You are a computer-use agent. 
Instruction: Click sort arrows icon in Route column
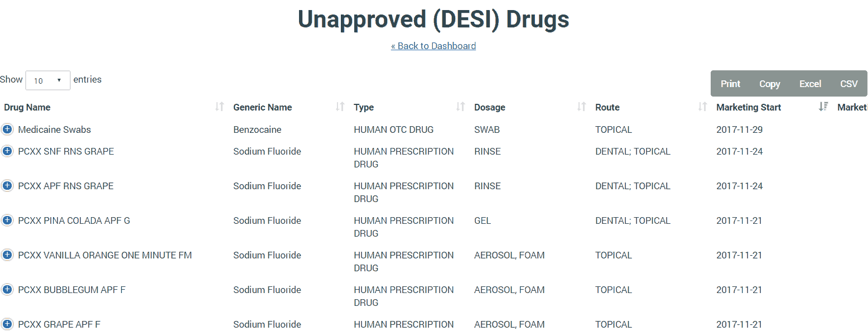(x=703, y=107)
